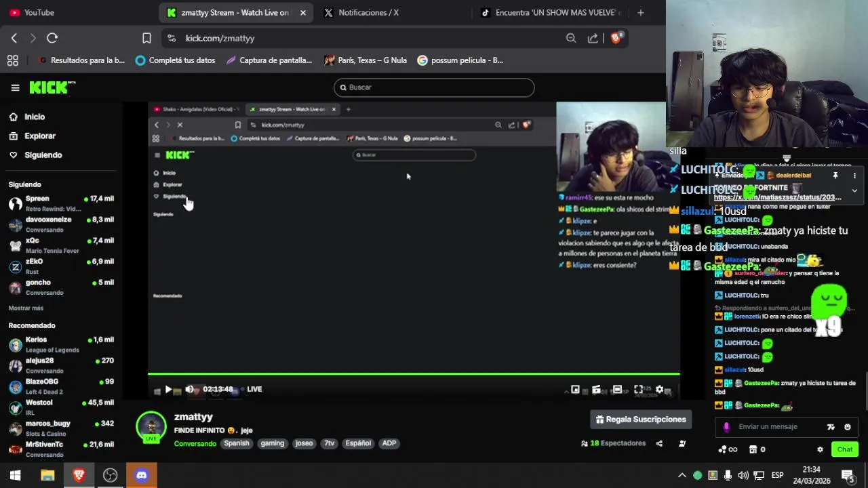The height and width of the screenshot is (488, 868).
Task: Go back to previous page
Action: [x=14, y=38]
